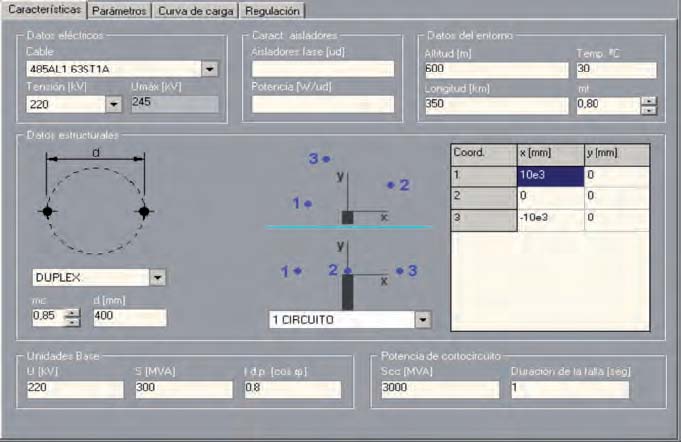Click the S [MVA] base power field
The width and height of the screenshot is (681, 442).
[183, 388]
